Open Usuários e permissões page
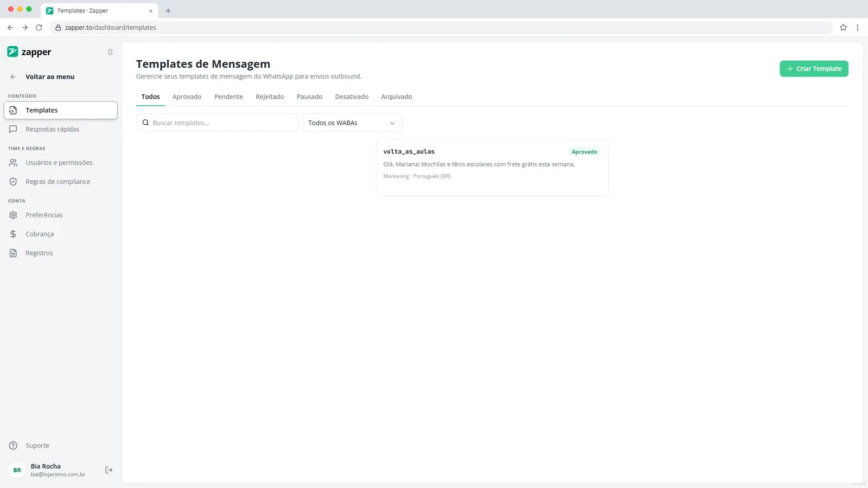The width and height of the screenshot is (868, 488). [x=60, y=163]
